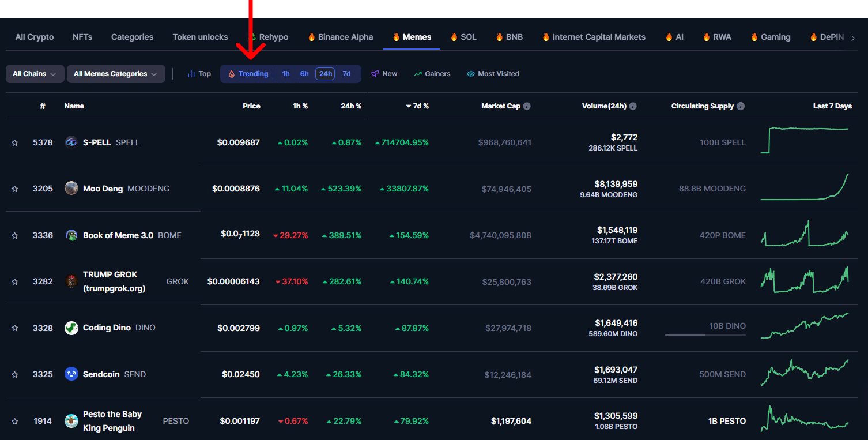Show New memes list

(x=384, y=74)
